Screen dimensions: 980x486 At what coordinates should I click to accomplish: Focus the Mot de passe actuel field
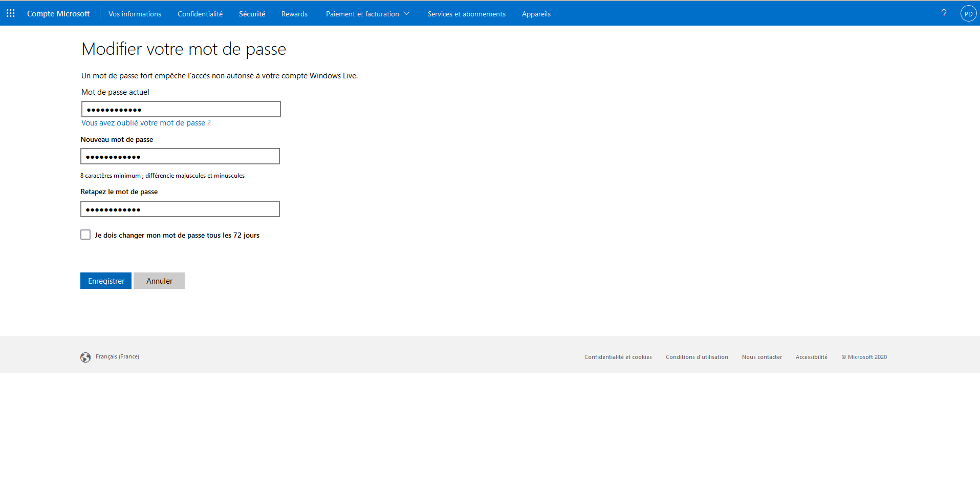[181, 109]
